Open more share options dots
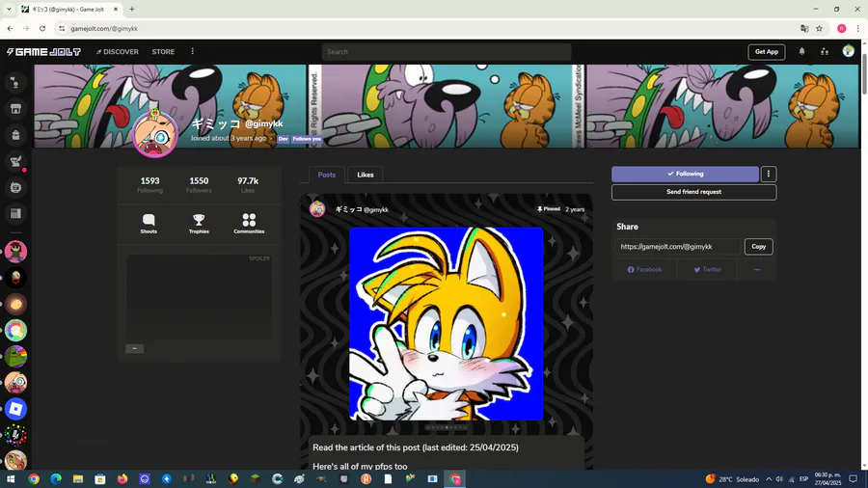This screenshot has width=868, height=488. pyautogui.click(x=757, y=269)
